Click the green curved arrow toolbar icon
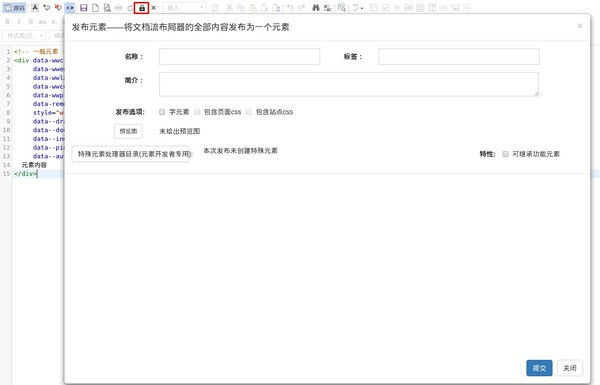 pyautogui.click(x=46, y=8)
